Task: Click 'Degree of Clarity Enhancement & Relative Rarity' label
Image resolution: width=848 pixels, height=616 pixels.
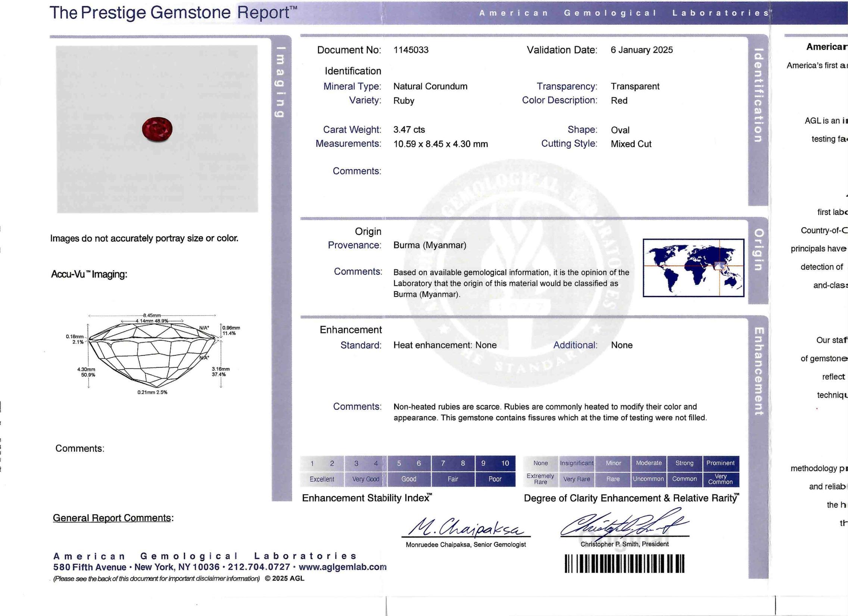Action: click(x=632, y=498)
